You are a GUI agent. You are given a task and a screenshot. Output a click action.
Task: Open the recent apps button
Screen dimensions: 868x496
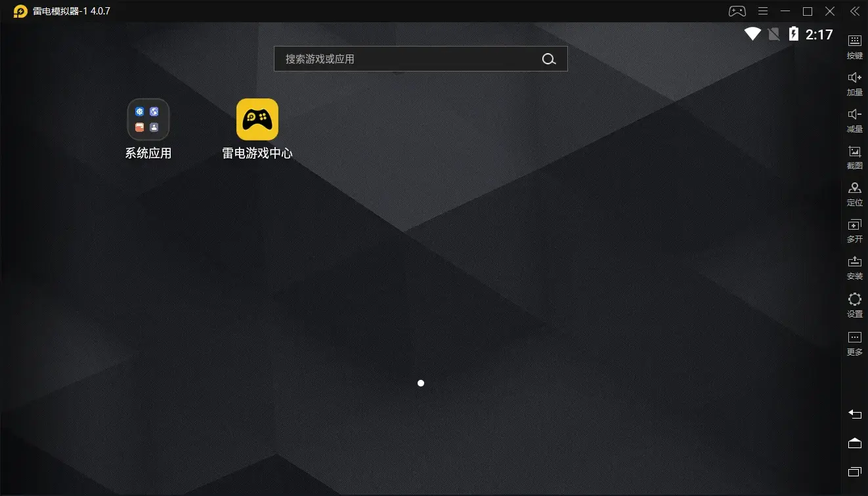pos(855,472)
